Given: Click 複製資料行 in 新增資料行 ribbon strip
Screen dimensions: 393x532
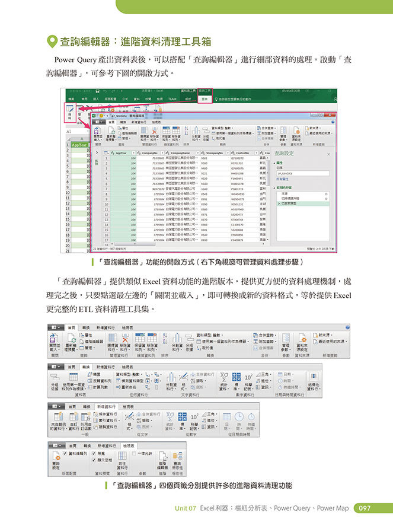Looking at the screenshot, I should point(106,427).
